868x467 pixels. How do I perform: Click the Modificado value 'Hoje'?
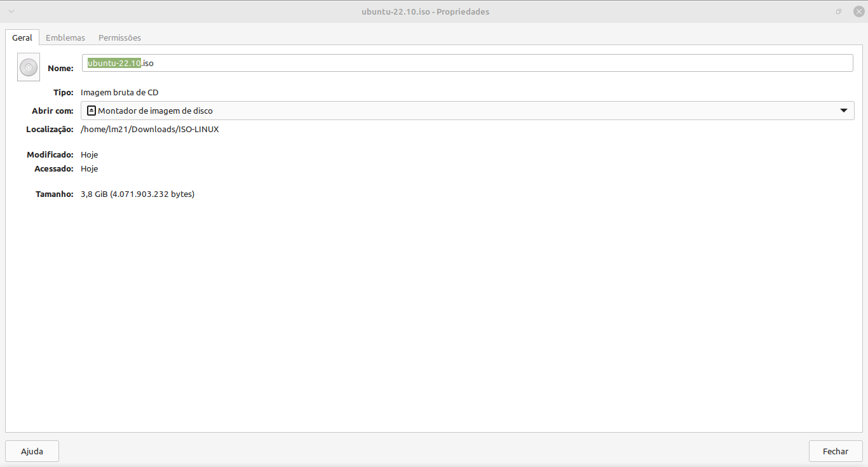89,154
